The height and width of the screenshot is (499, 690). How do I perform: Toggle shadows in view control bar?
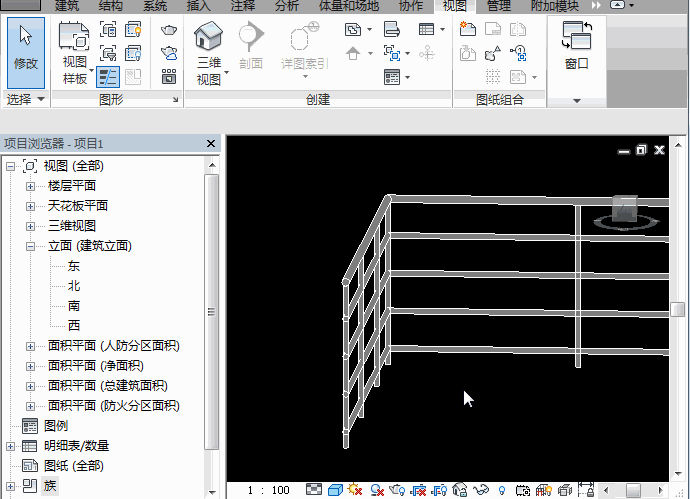point(377,490)
